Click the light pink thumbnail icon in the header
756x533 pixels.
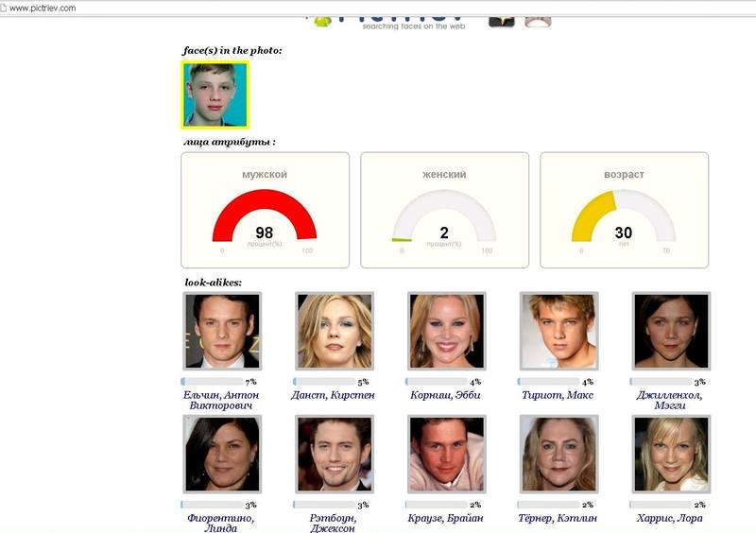(538, 19)
